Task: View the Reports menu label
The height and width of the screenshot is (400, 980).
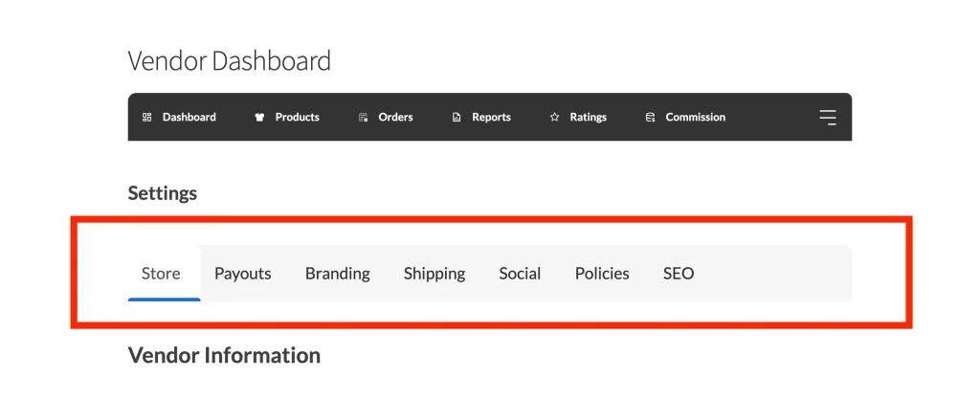Action: coord(492,118)
